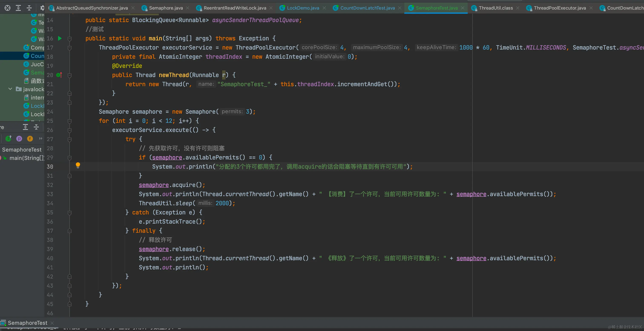Open project panel settings gear

(x=42, y=8)
